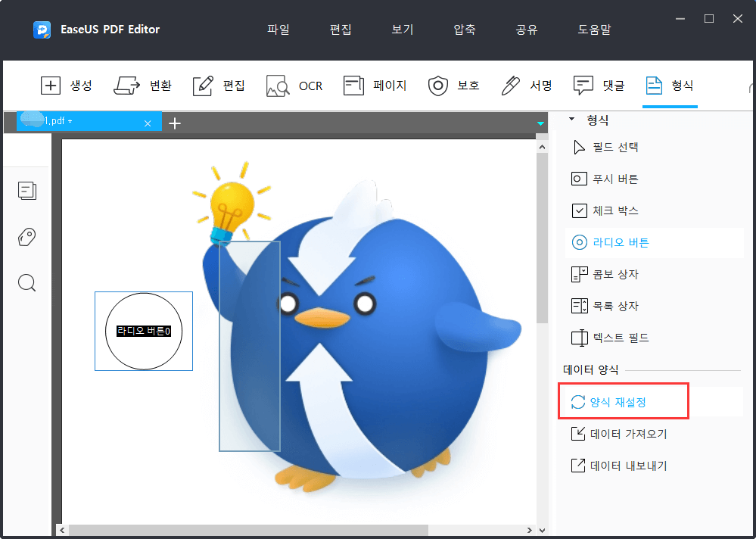Open the search panel in left sidebar
The width and height of the screenshot is (756, 539).
point(26,282)
